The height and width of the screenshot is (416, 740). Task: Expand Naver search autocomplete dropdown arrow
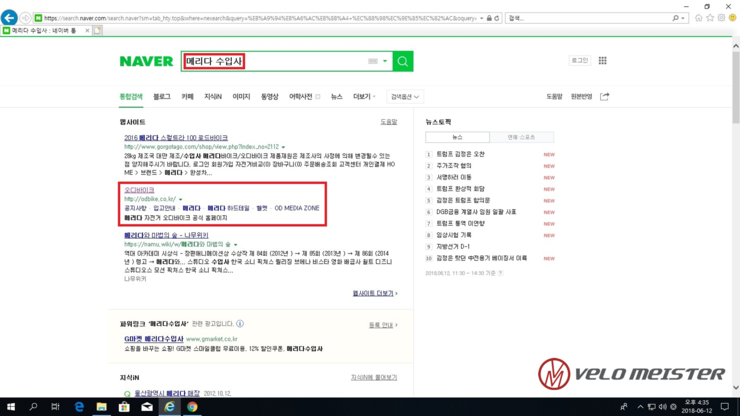point(385,61)
